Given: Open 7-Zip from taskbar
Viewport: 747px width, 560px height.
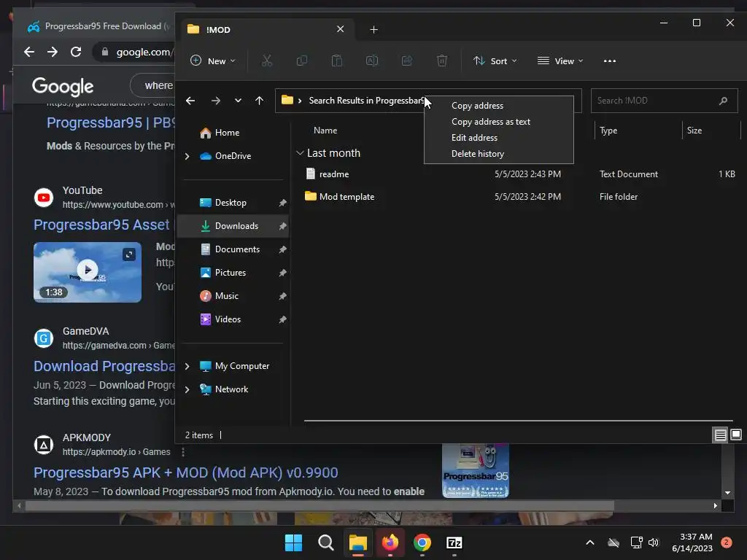Looking at the screenshot, I should [454, 542].
